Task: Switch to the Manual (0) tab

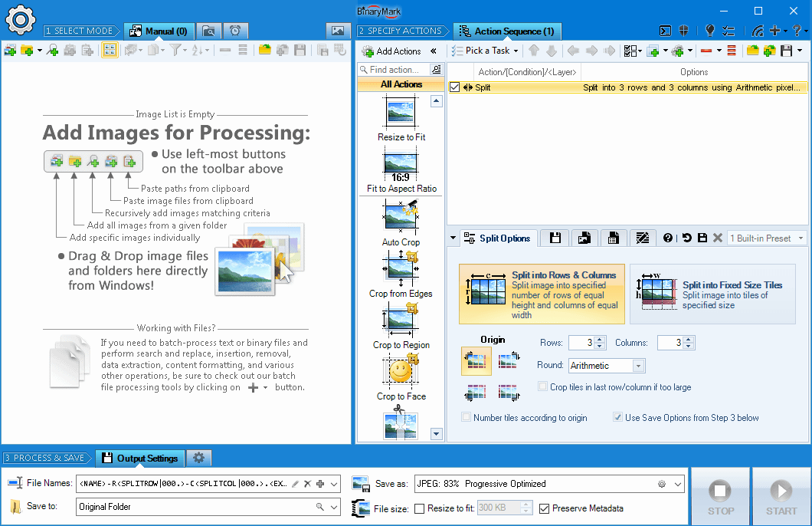Action: (159, 31)
